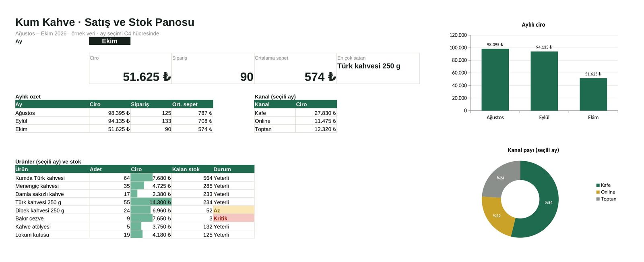644x262 pixels.
Task: Click the Ortalama sepet value 574 ₺
Action: [x=320, y=77]
